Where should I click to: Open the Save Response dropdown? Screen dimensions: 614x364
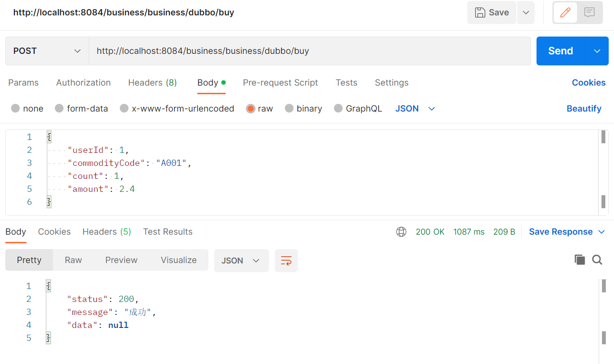[567, 232]
